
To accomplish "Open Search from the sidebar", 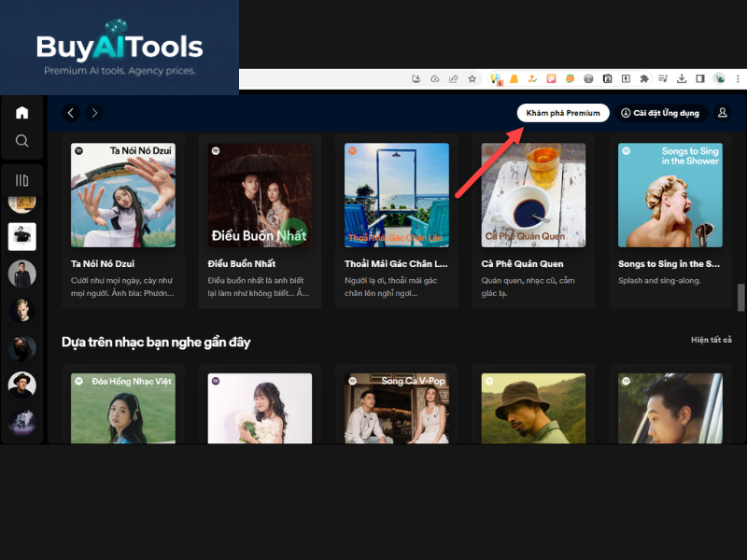I will pos(22,141).
